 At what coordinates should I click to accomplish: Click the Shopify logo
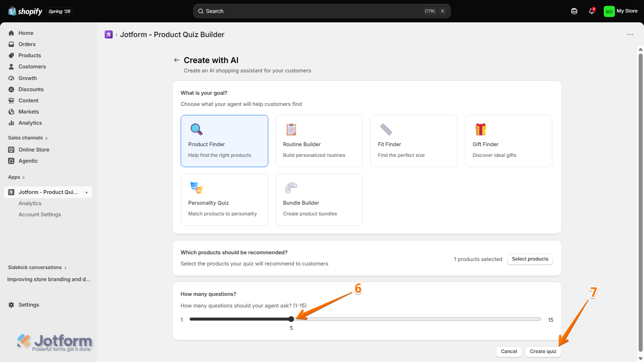point(25,11)
